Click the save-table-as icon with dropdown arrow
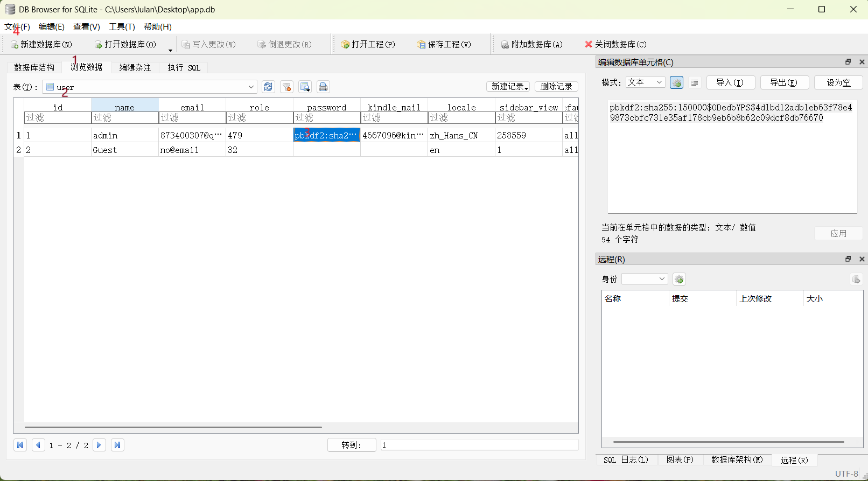The width and height of the screenshot is (868, 481). click(305, 87)
